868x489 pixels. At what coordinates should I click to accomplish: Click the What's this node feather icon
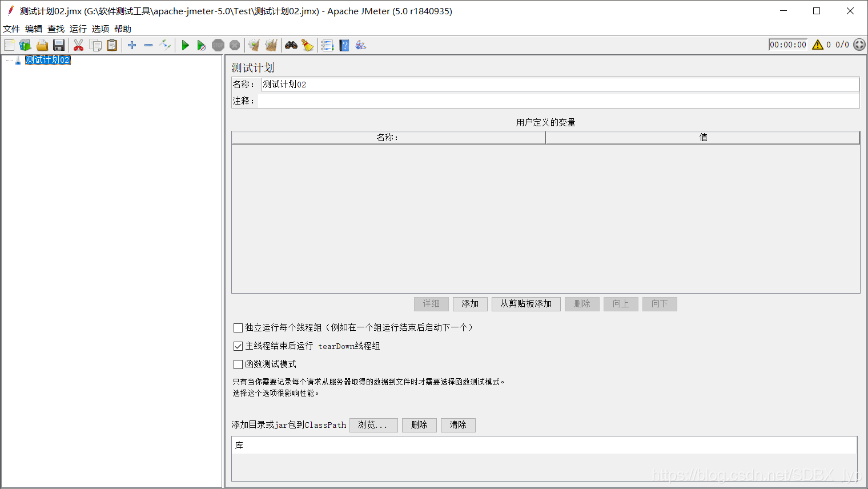(361, 45)
